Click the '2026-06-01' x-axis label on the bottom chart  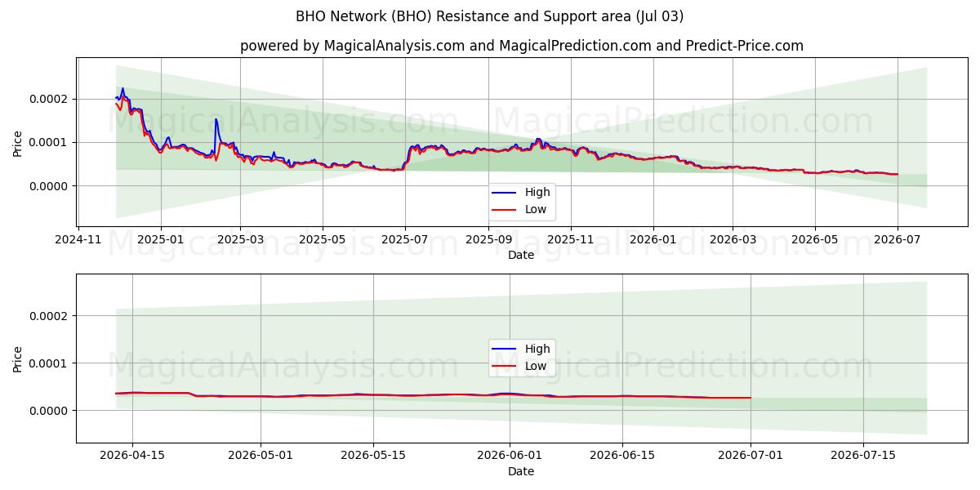click(x=510, y=456)
